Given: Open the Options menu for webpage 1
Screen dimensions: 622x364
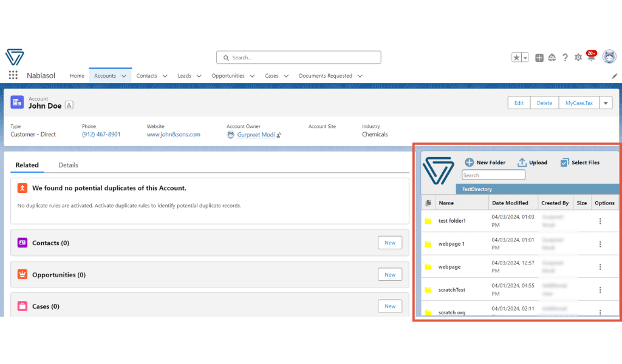Looking at the screenshot, I should pyautogui.click(x=600, y=244).
